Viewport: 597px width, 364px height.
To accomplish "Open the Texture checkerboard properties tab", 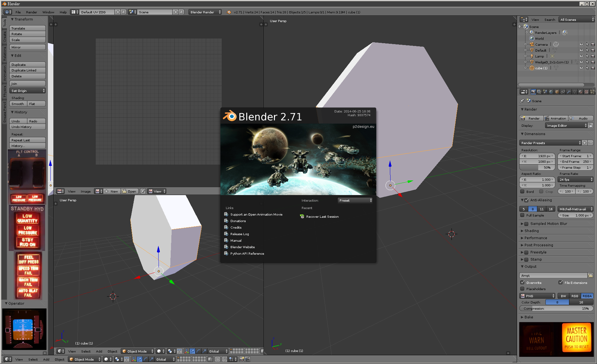I will [x=586, y=92].
